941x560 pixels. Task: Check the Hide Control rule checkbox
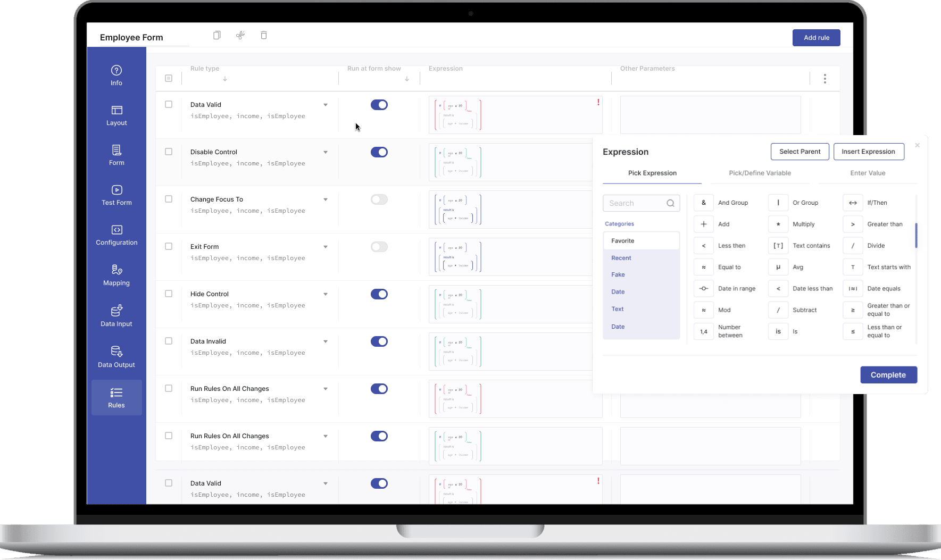click(x=169, y=294)
